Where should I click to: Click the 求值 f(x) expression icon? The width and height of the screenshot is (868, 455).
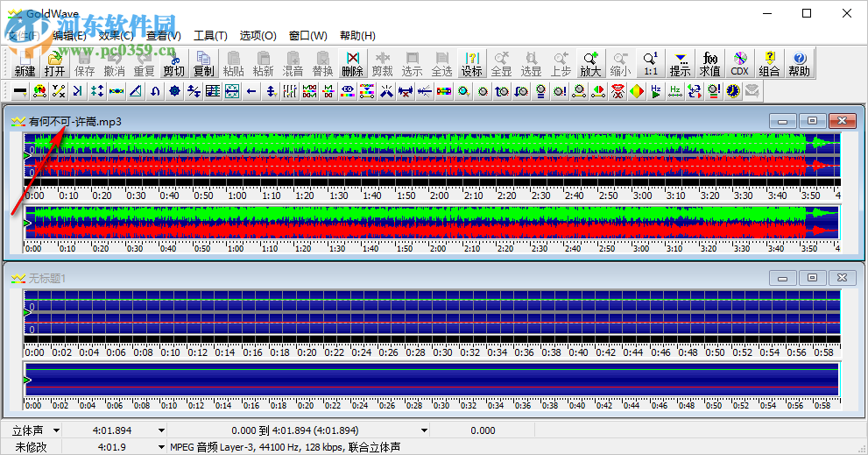click(x=709, y=63)
